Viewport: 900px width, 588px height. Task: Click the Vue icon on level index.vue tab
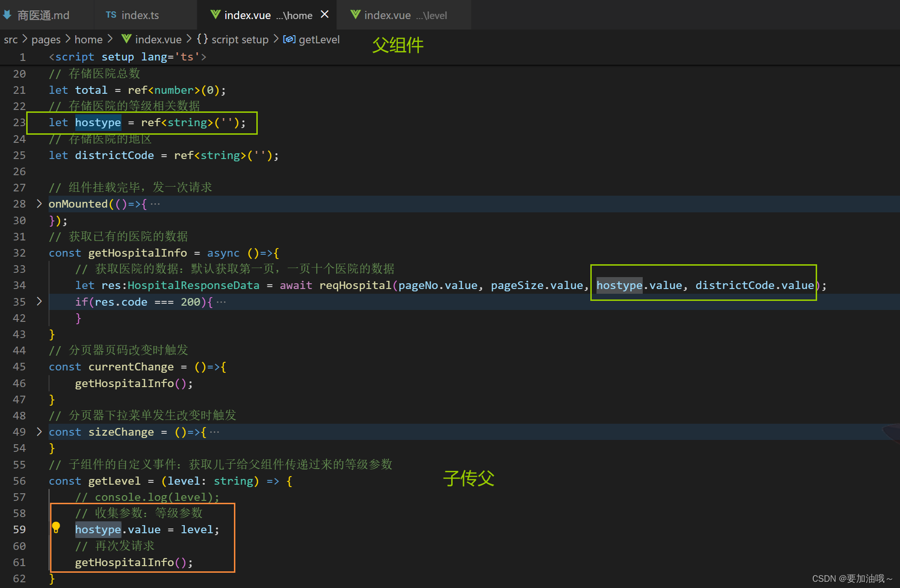click(x=355, y=15)
